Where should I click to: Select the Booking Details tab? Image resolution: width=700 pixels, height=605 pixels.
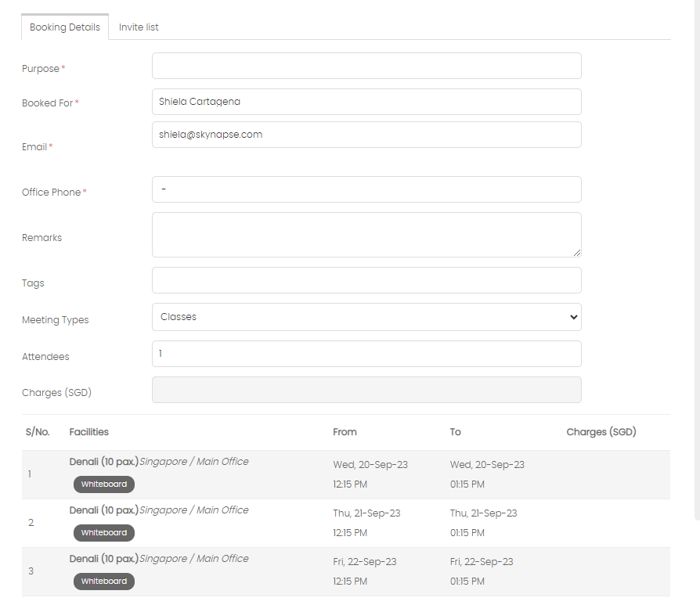(65, 27)
